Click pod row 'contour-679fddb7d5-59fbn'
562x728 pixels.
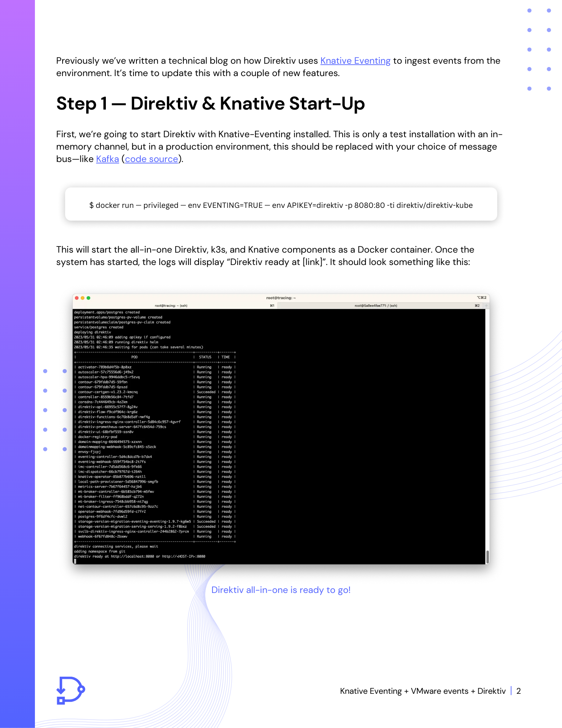tap(155, 382)
